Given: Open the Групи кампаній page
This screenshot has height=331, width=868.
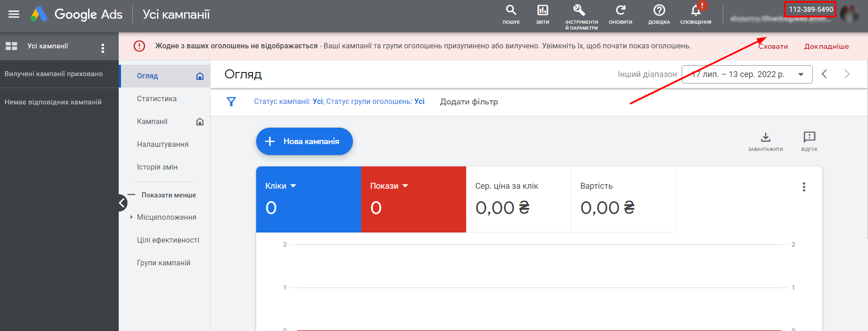Looking at the screenshot, I should [163, 263].
